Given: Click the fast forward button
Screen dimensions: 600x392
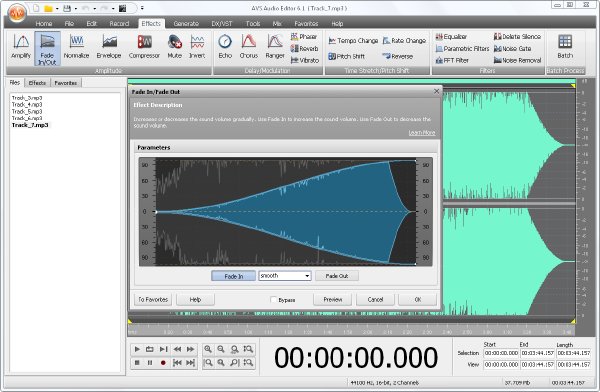Looking at the screenshot, I should coord(190,349).
